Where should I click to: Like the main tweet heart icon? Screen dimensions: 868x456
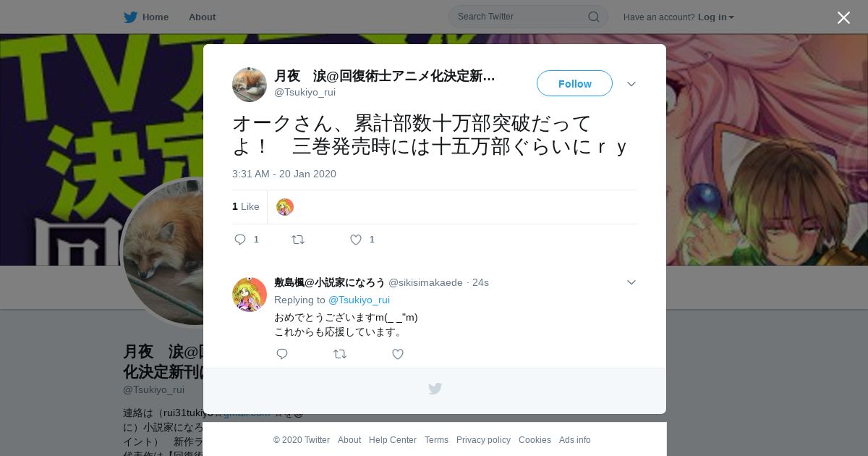[x=356, y=240]
